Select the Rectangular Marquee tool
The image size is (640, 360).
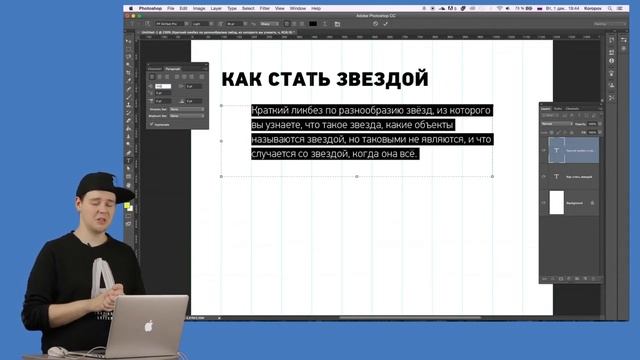tap(129, 50)
